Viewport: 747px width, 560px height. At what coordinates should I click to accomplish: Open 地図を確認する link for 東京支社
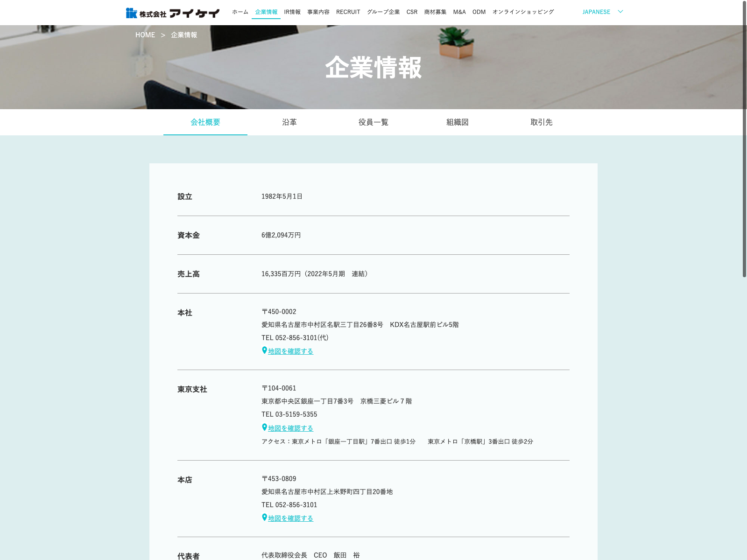290,428
